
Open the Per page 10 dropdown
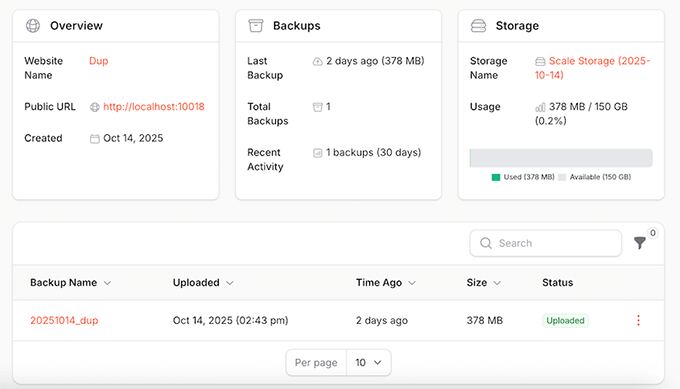coord(369,363)
